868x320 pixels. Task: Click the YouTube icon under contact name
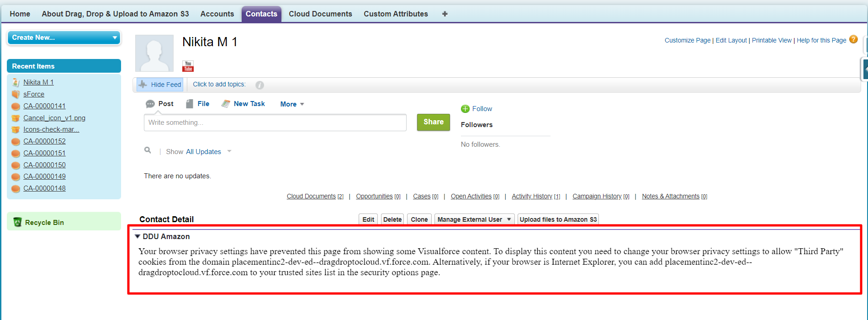(x=188, y=66)
